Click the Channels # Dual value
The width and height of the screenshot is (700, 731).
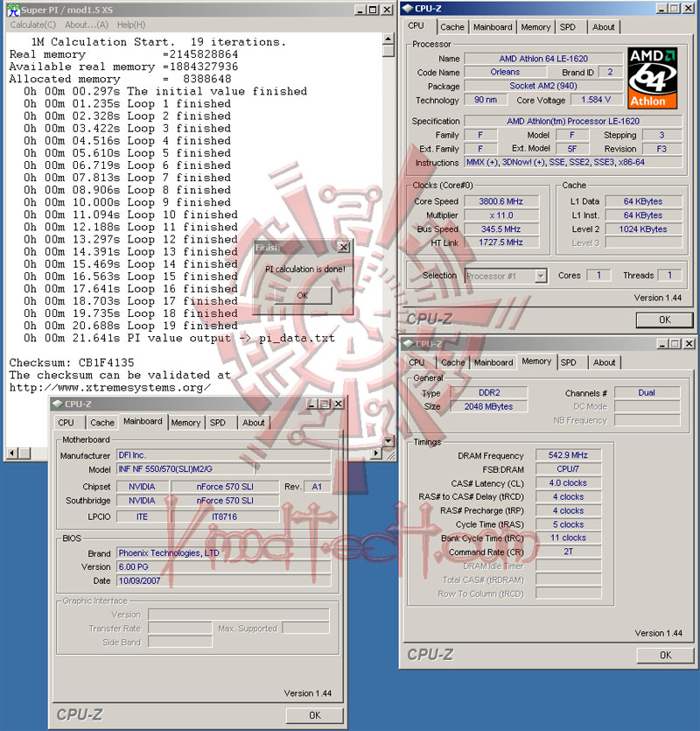[x=647, y=392]
